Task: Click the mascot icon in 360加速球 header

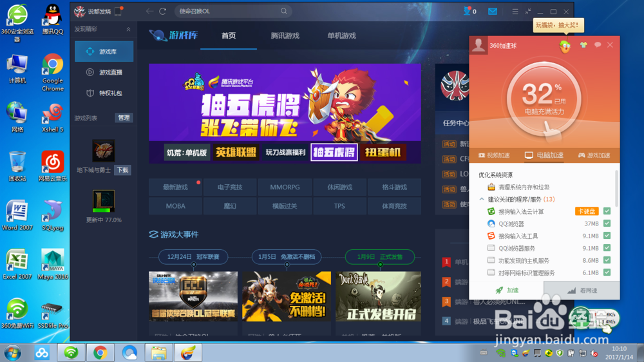Action: pyautogui.click(x=565, y=46)
